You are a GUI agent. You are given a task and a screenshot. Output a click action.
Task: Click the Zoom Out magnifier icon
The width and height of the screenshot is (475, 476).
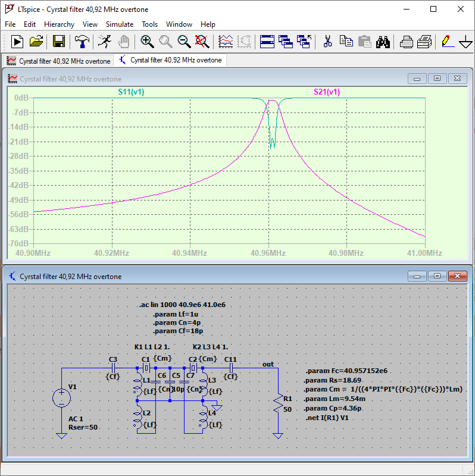(184, 41)
